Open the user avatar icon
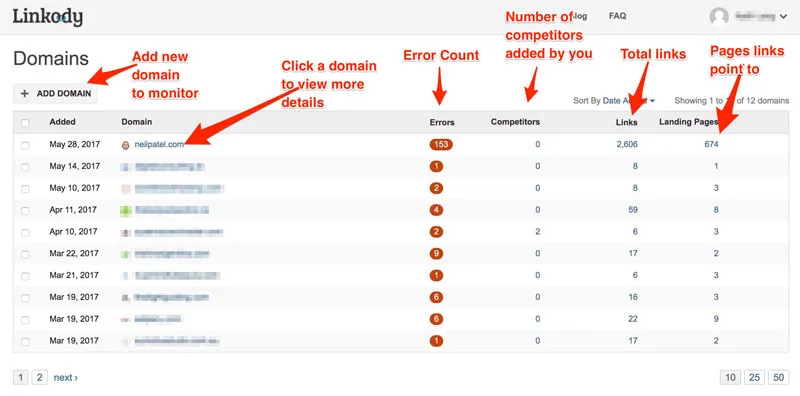 tap(718, 17)
